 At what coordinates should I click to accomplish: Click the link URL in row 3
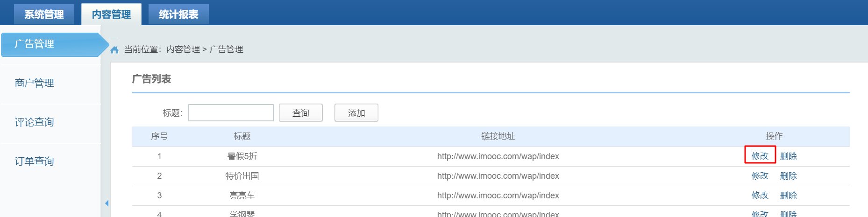pos(498,196)
